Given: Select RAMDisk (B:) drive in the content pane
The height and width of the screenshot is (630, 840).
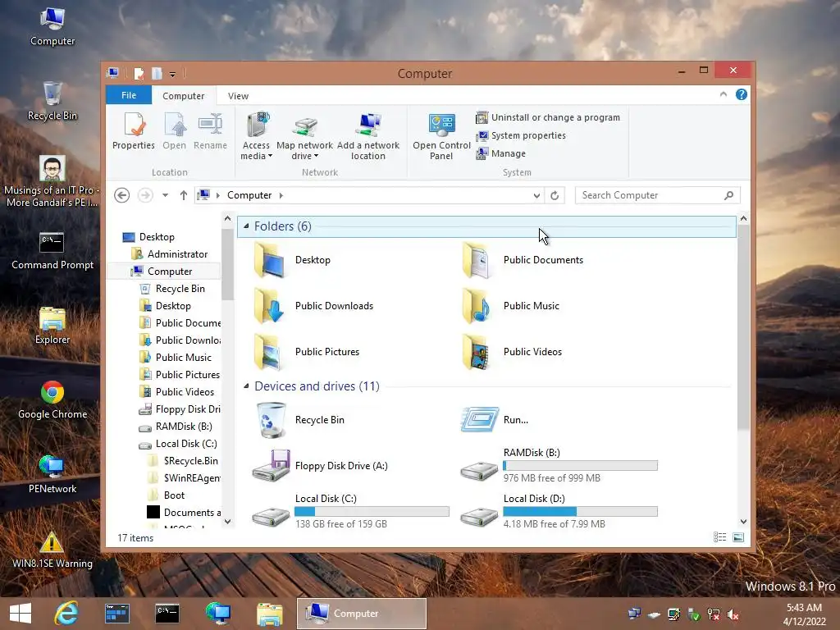Looking at the screenshot, I should click(x=559, y=466).
